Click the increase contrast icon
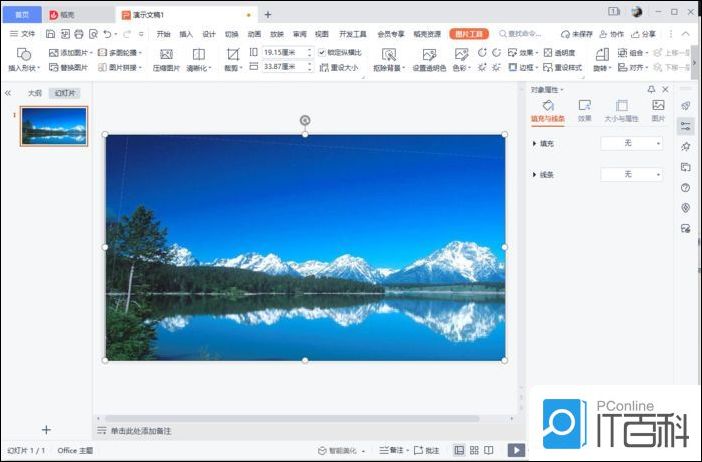This screenshot has height=462, width=702. coord(482,53)
